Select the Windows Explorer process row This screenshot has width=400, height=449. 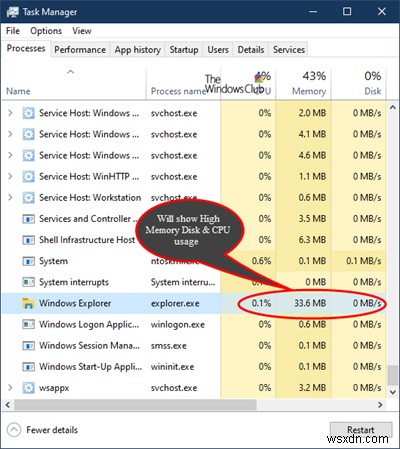click(x=194, y=303)
